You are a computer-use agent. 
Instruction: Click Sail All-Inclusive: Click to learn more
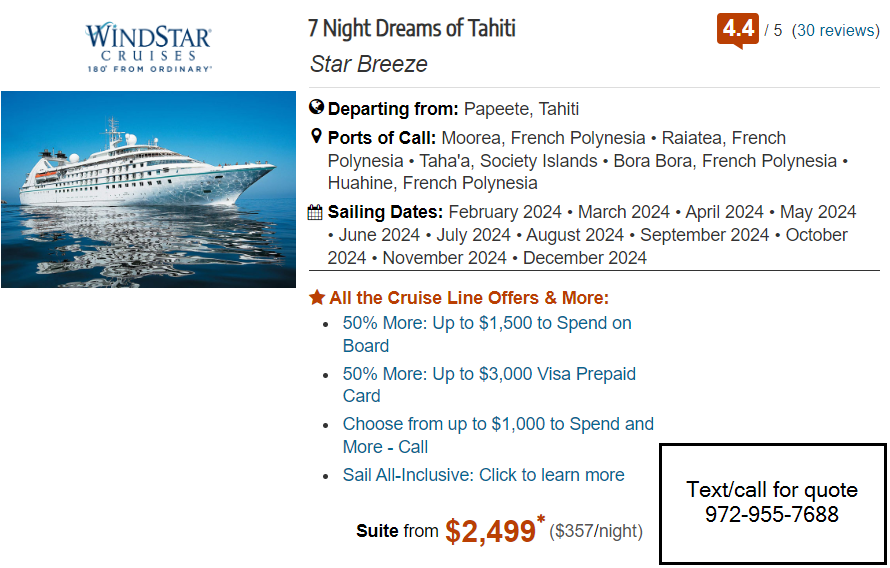pos(484,474)
